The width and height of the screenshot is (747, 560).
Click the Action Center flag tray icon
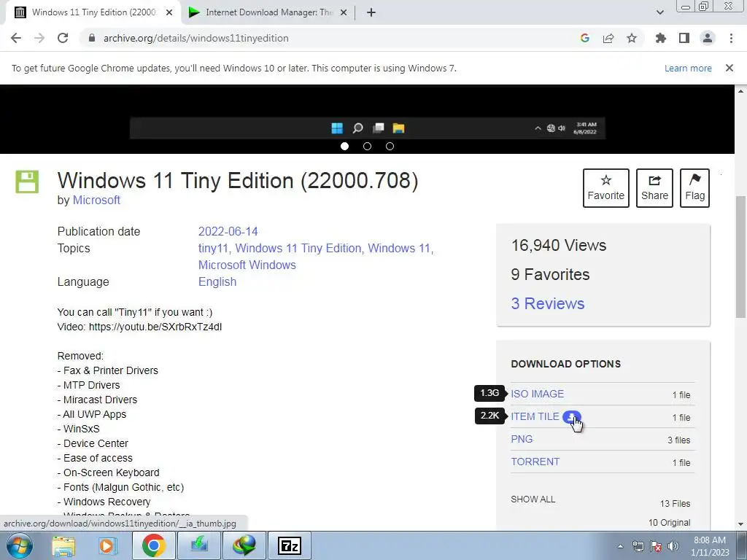point(656,546)
